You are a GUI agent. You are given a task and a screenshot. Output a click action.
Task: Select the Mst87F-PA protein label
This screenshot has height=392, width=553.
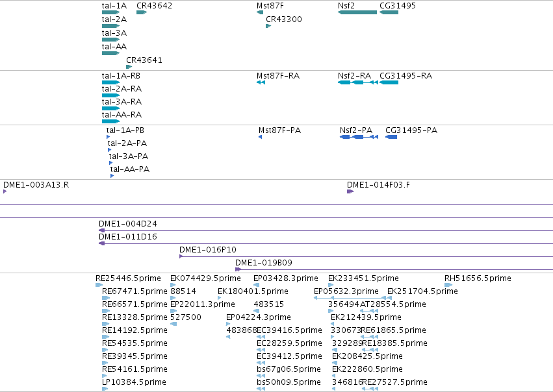pos(279,130)
